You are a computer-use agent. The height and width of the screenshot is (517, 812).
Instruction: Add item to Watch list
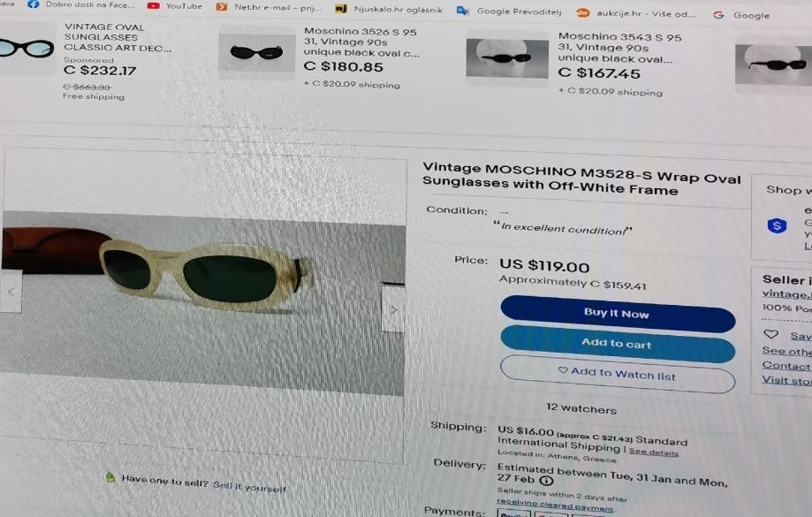(618, 374)
